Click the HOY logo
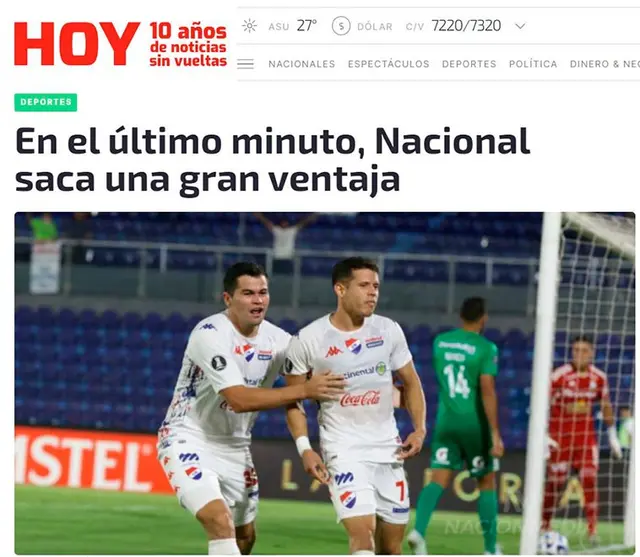640x557 pixels. (77, 44)
